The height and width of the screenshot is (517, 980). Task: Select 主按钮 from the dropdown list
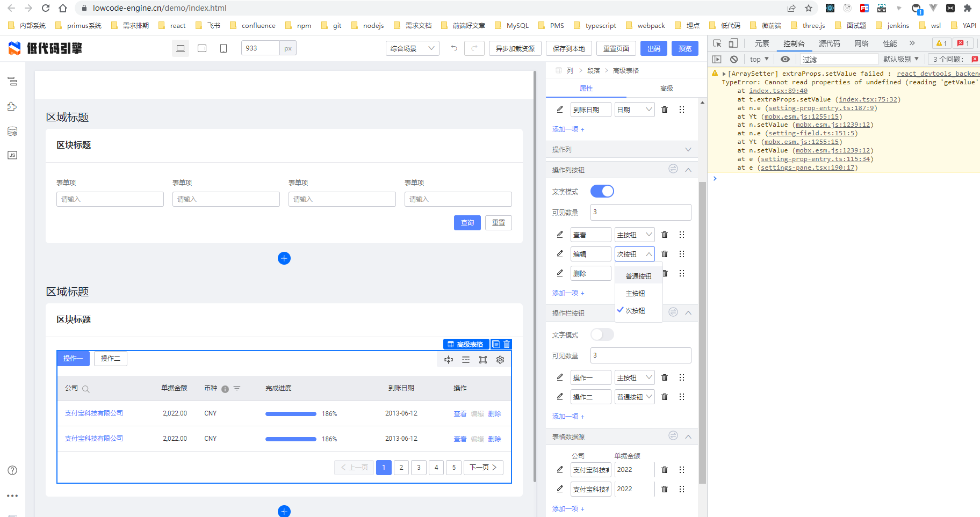point(638,293)
